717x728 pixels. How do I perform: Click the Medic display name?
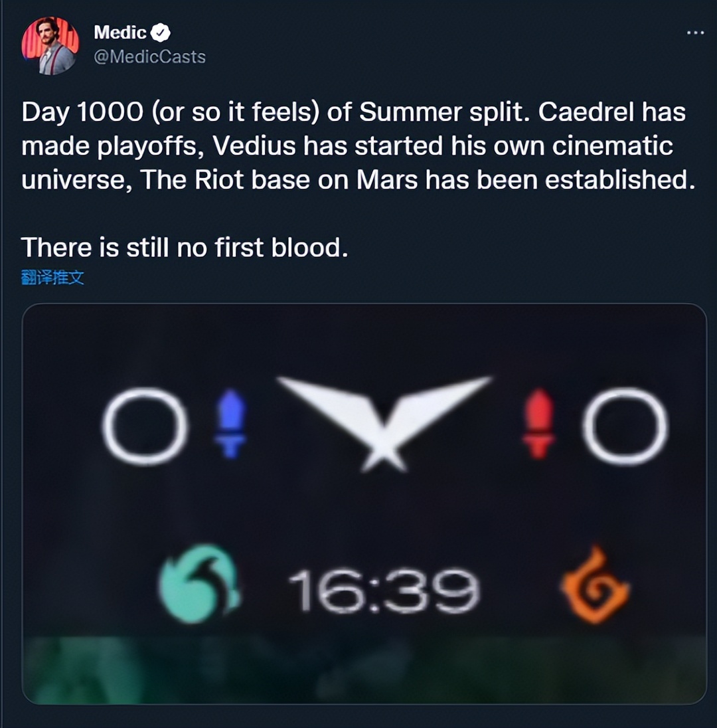(119, 32)
